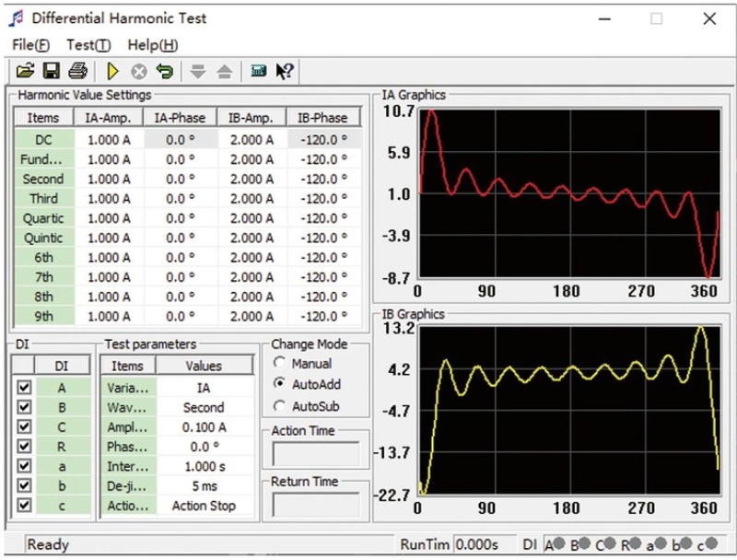Click the context help pointer icon
Viewport: 737px width, 560px height.
tap(285, 71)
